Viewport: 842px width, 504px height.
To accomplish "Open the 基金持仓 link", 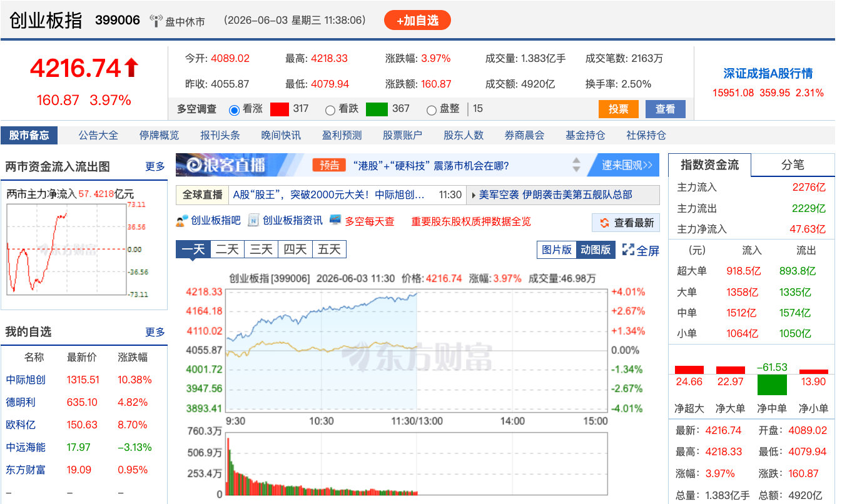I will 586,135.
